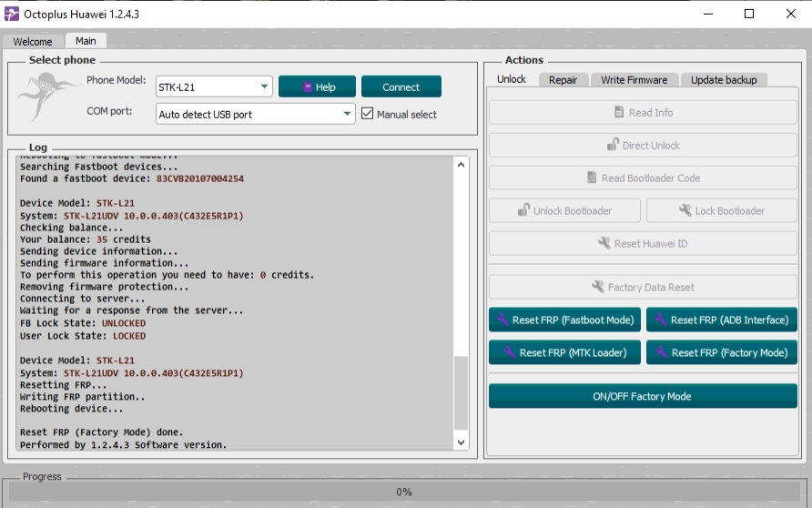Image resolution: width=812 pixels, height=508 pixels.
Task: Click the Reset Huawei ID label
Action: (x=651, y=243)
